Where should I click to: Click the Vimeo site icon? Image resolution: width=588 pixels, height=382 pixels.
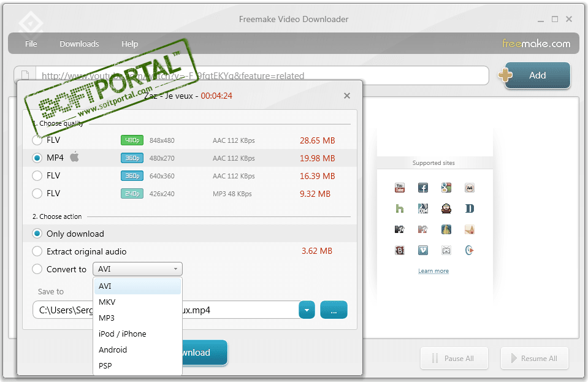pos(423,250)
